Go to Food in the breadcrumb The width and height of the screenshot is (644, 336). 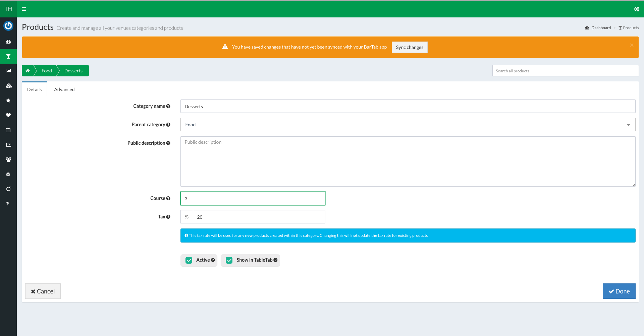(x=47, y=71)
